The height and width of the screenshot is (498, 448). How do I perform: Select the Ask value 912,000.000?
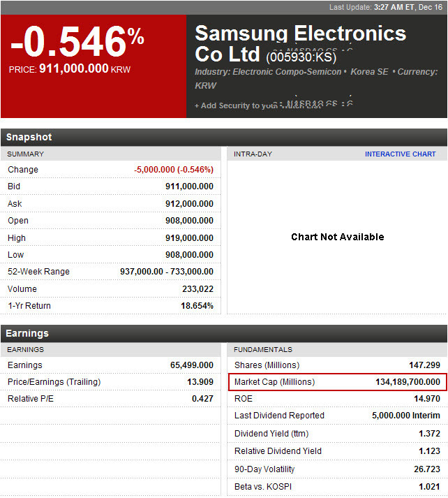[189, 203]
